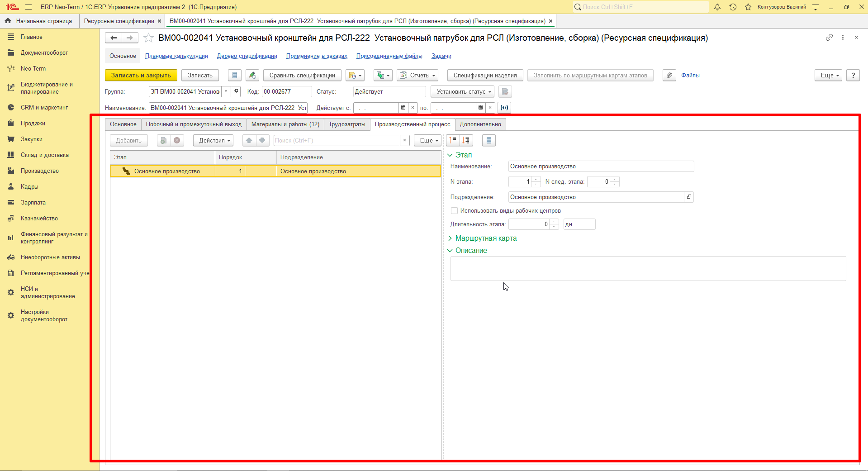Move the stage down with down arrow
The image size is (868, 471).
(x=262, y=141)
